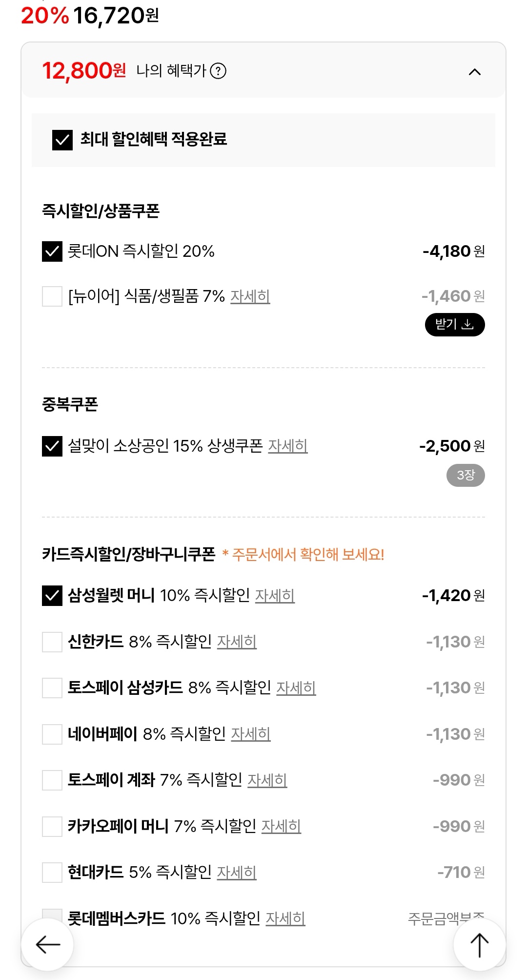The height and width of the screenshot is (980, 527).
Task: Uncheck 설맞이 소상공인 15% 상생쿠폰
Action: click(x=52, y=446)
